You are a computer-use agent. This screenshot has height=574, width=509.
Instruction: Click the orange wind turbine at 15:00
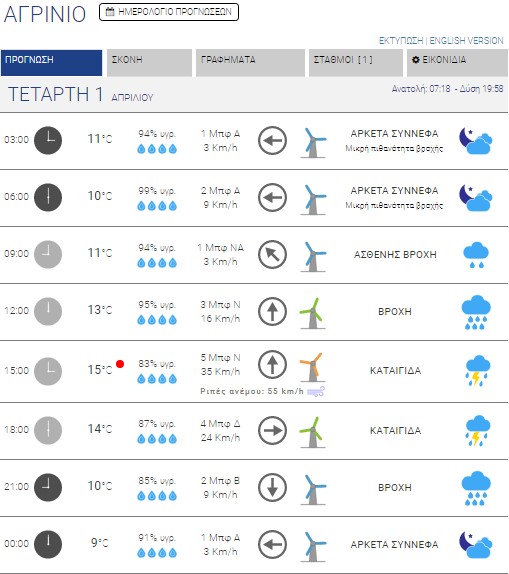point(312,368)
